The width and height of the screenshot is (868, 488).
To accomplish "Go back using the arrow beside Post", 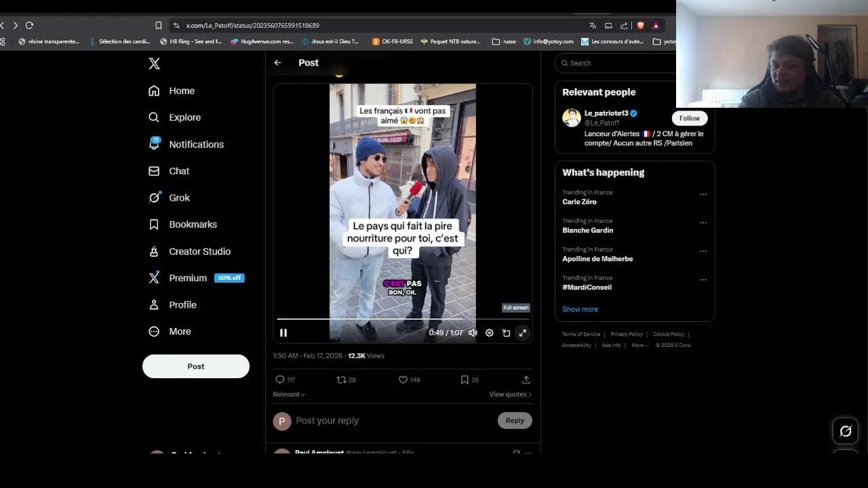I will click(x=277, y=62).
